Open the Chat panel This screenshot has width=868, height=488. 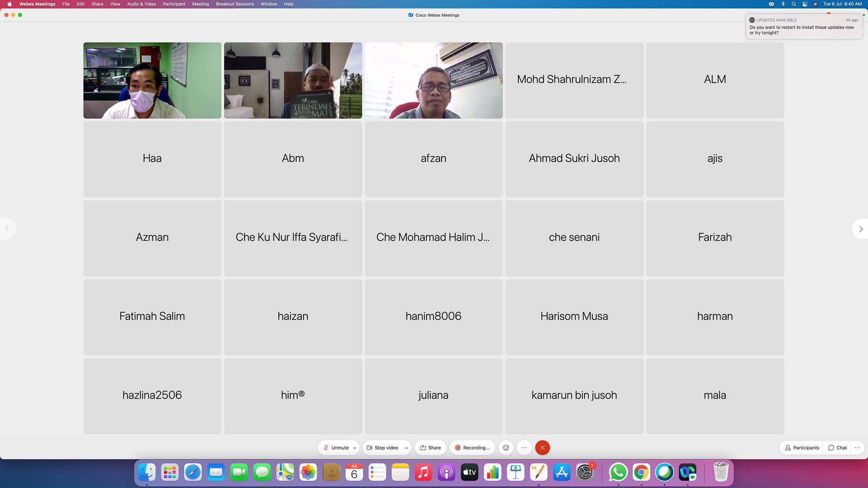(837, 448)
